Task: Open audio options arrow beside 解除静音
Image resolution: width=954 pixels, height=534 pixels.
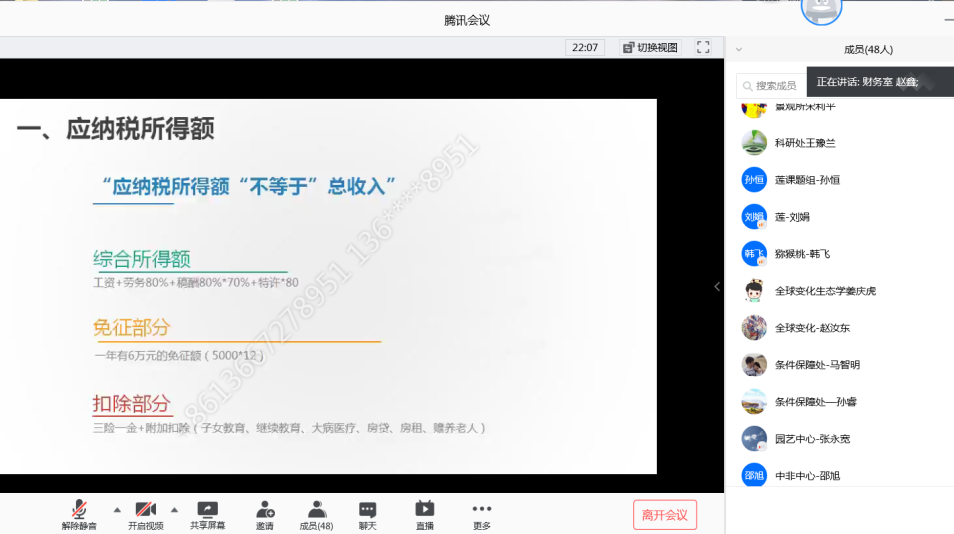Action: tap(117, 509)
